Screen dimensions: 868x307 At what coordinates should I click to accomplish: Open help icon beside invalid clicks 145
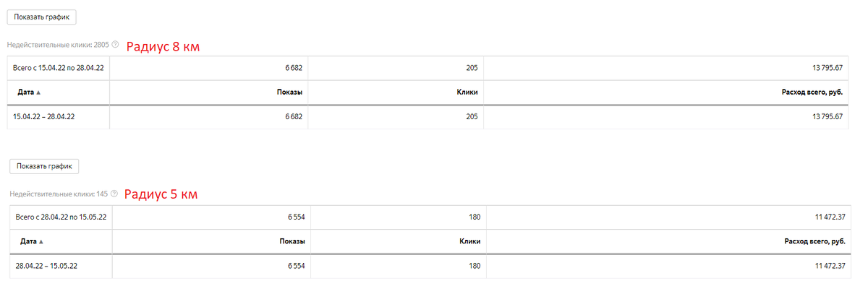coord(114,194)
